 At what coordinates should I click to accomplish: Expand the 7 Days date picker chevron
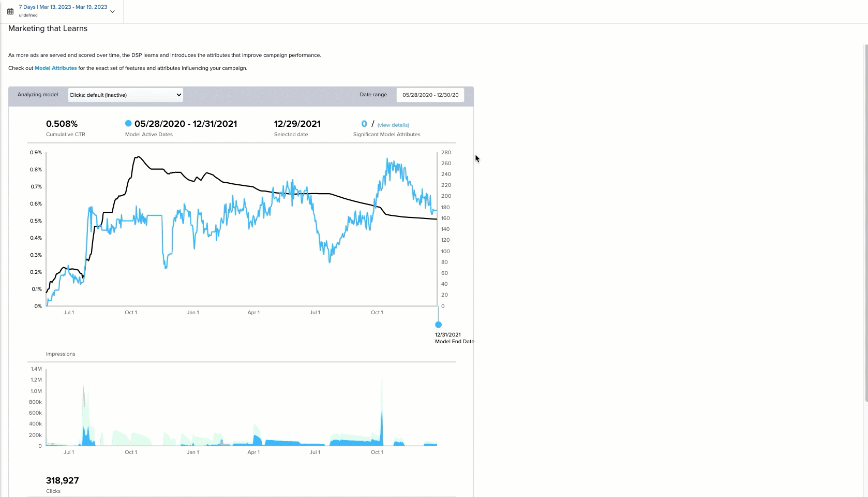point(112,11)
